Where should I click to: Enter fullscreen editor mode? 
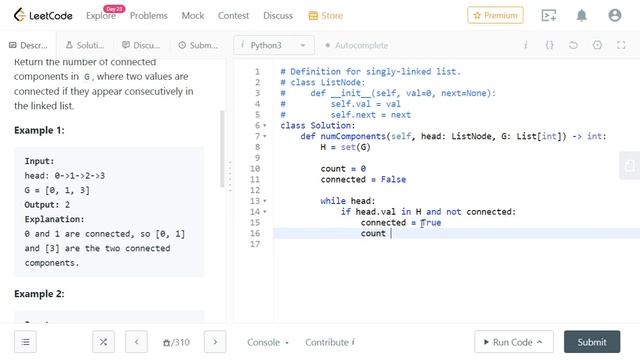click(x=621, y=45)
